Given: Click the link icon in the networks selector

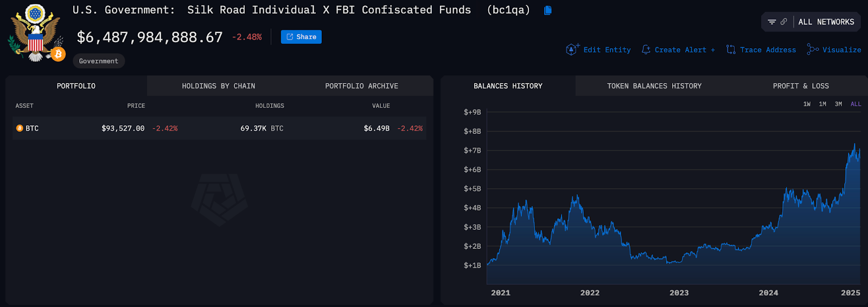Looking at the screenshot, I should tap(783, 22).
